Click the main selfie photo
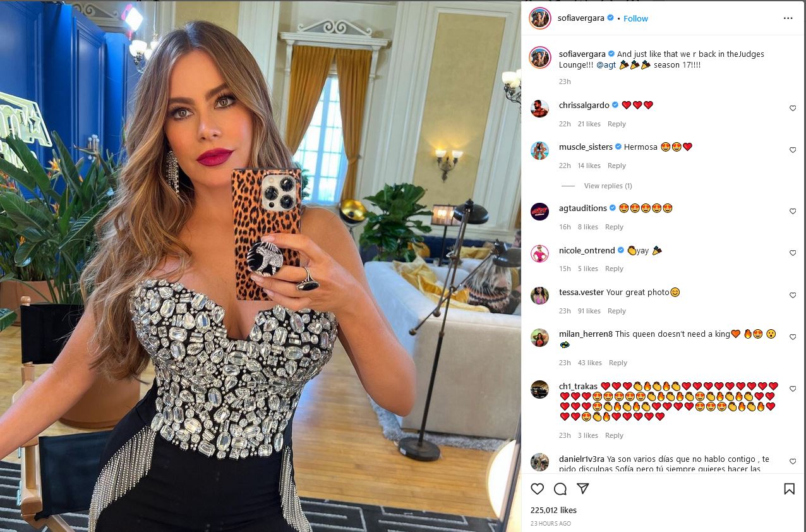The height and width of the screenshot is (532, 806). click(x=260, y=266)
